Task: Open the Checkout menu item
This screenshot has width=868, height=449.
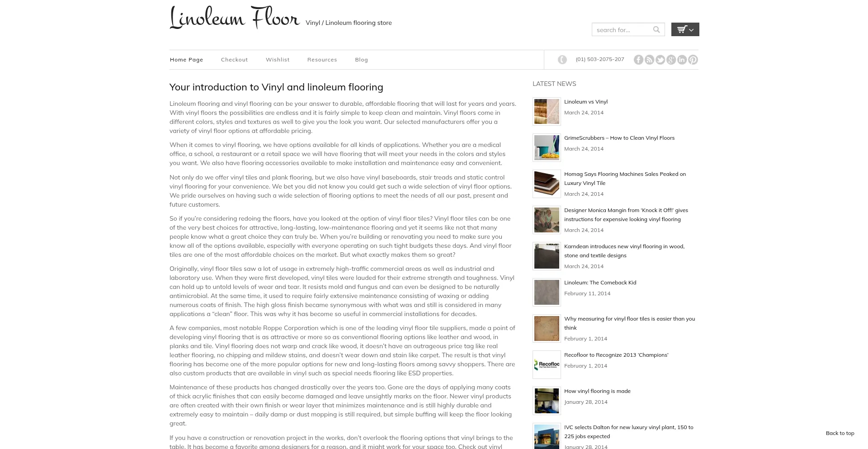Action: 234,60
